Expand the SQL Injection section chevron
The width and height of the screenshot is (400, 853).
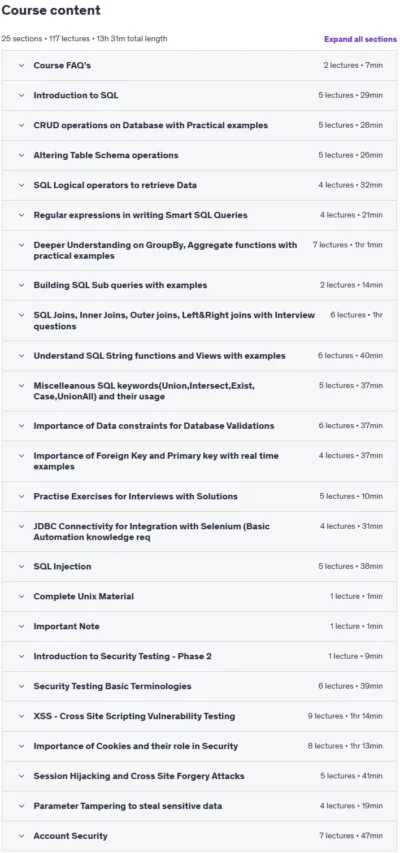tap(21, 566)
